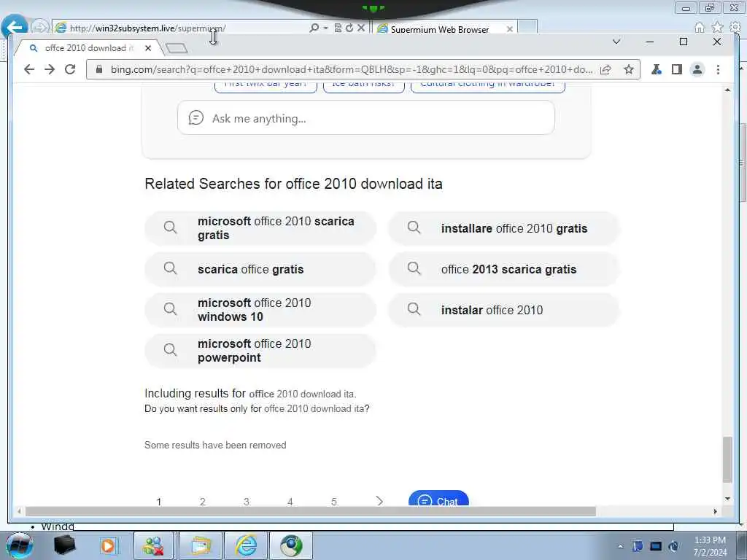Click the Supermium forward arrow button

[x=50, y=69]
